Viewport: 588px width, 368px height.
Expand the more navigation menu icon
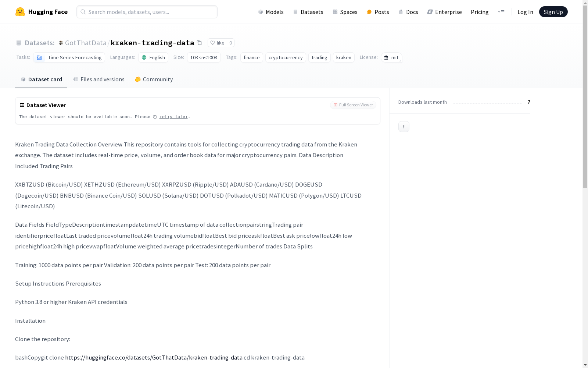pos(501,12)
